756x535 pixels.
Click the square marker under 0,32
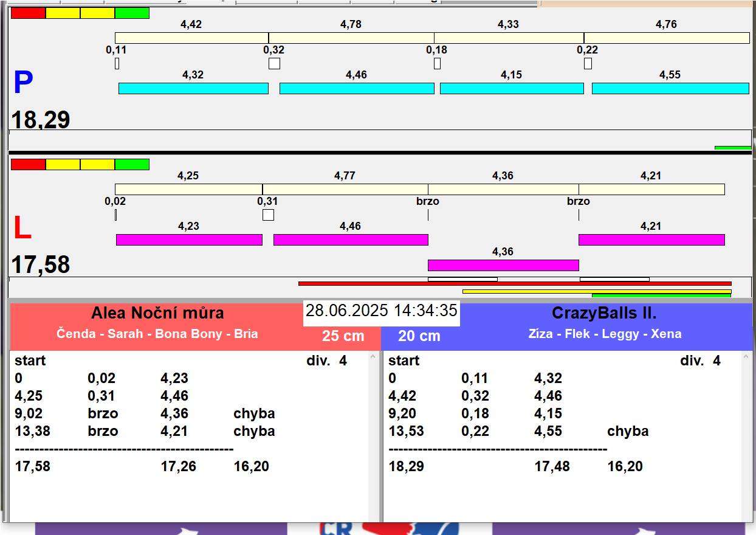(x=274, y=63)
